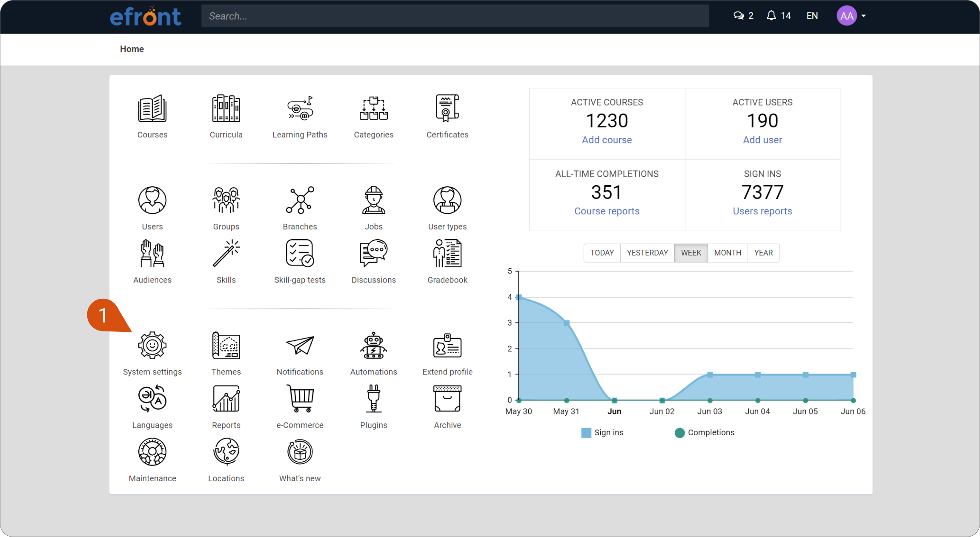The width and height of the screenshot is (980, 537).
Task: Open the Users icon
Action: pos(152,200)
